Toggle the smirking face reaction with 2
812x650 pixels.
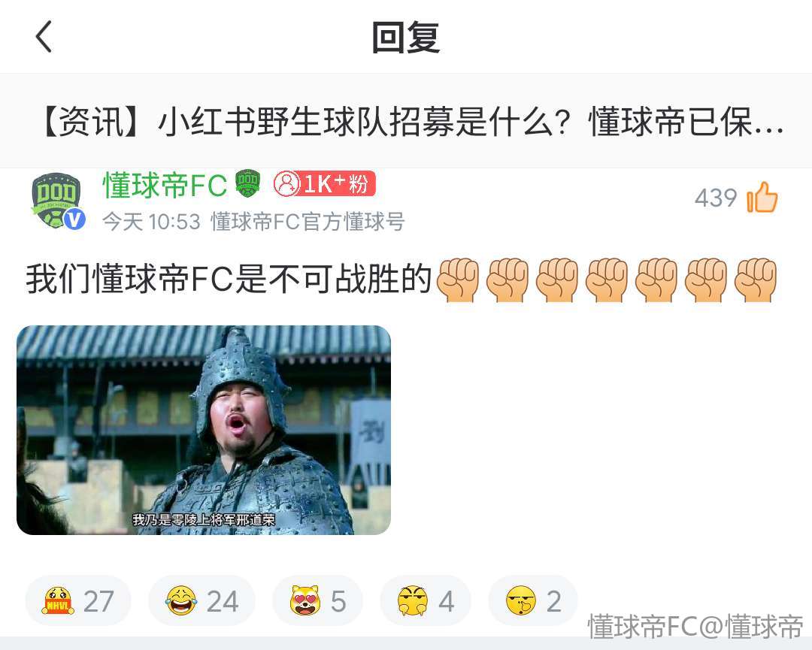(533, 601)
